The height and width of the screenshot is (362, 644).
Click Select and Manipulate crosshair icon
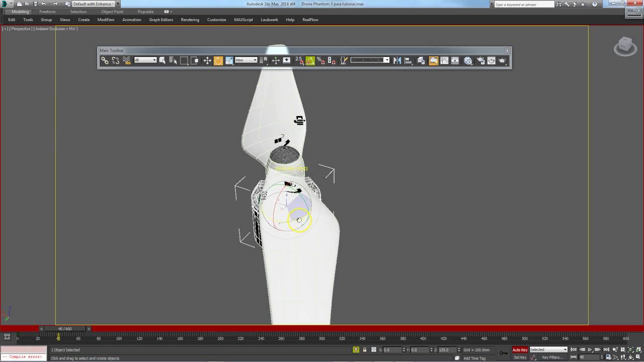[276, 60]
